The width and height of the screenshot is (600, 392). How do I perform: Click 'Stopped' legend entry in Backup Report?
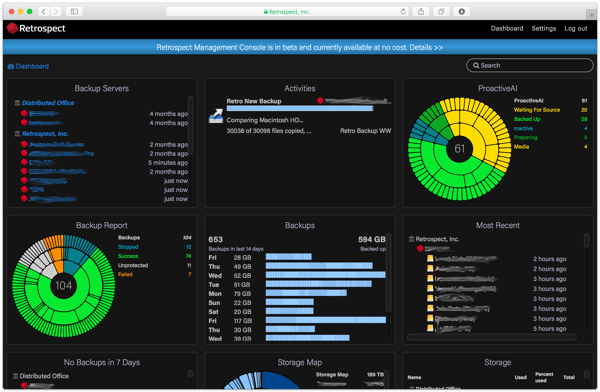(x=128, y=247)
